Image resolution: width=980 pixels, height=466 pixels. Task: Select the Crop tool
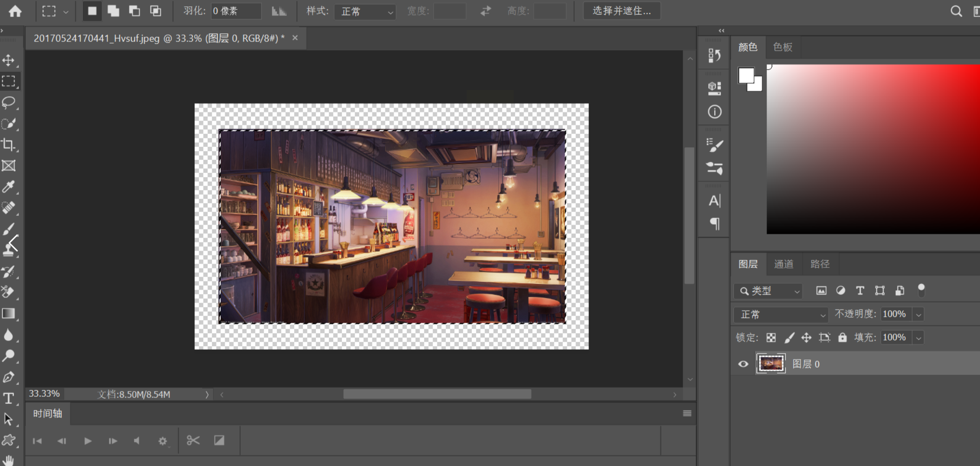click(9, 144)
